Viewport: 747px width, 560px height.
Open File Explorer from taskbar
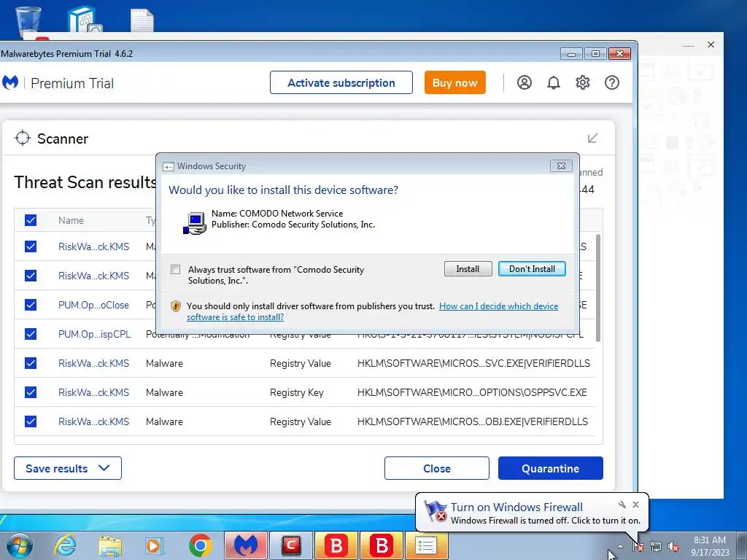pos(110,545)
